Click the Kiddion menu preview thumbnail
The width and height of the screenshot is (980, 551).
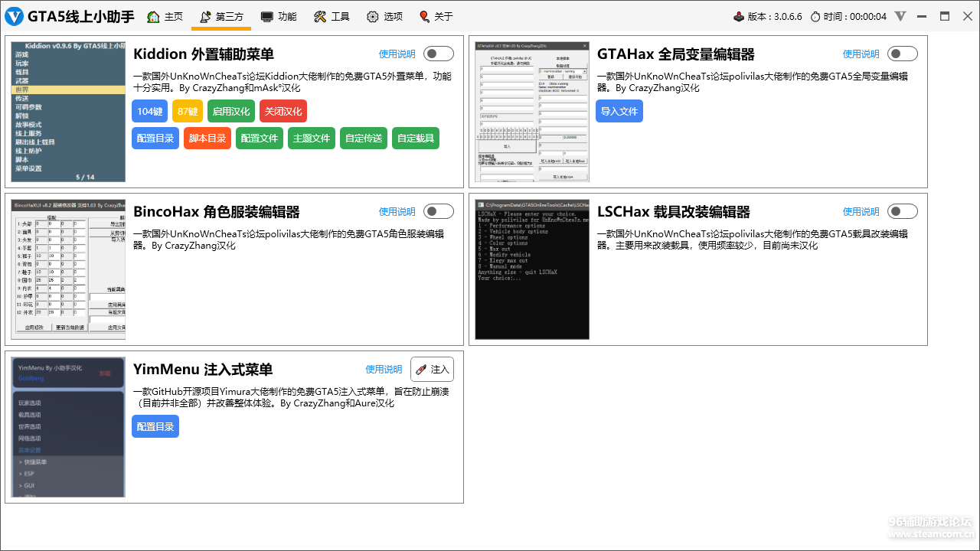point(68,112)
